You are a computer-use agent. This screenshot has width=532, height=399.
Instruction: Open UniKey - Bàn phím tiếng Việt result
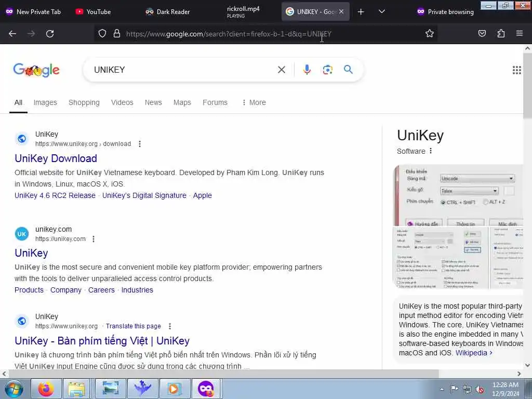[x=102, y=341]
